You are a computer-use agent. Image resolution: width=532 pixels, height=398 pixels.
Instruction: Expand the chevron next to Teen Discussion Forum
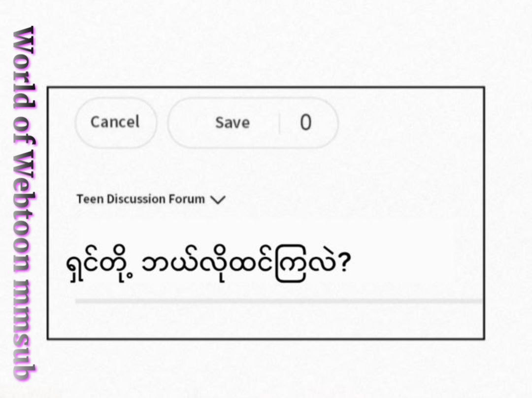click(x=217, y=200)
